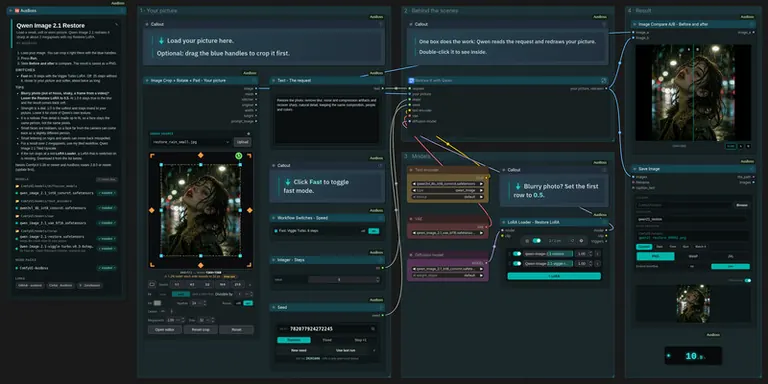Click the Open editor button
Viewport: 768px width, 384px height.
tap(165, 330)
